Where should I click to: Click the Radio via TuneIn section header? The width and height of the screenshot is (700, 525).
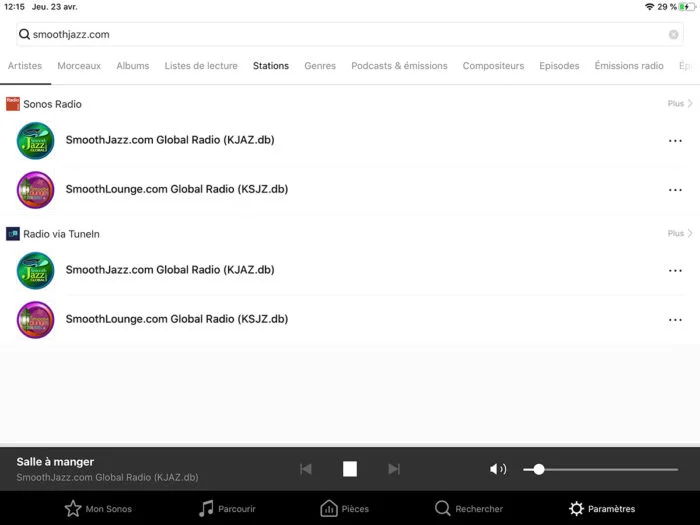click(x=61, y=234)
